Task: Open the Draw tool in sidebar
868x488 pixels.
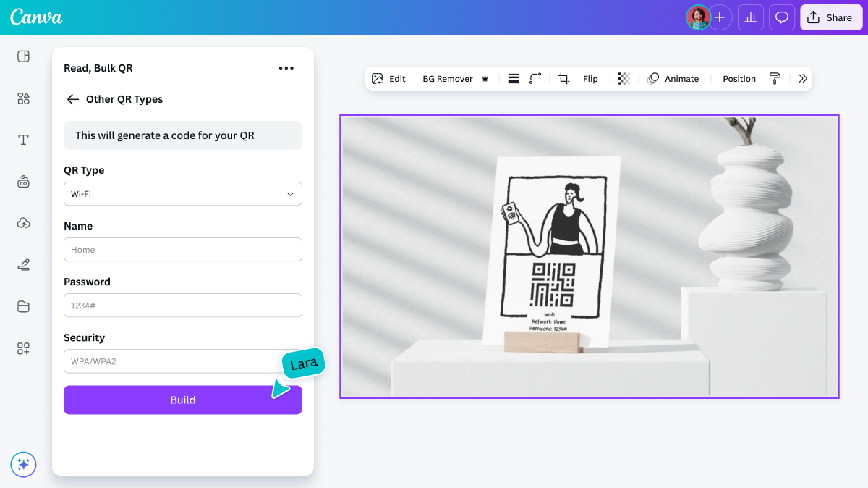Action: (x=23, y=265)
